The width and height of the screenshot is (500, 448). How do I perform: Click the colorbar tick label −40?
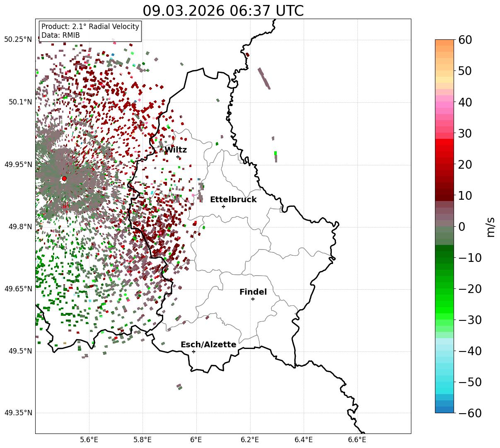[x=470, y=351]
